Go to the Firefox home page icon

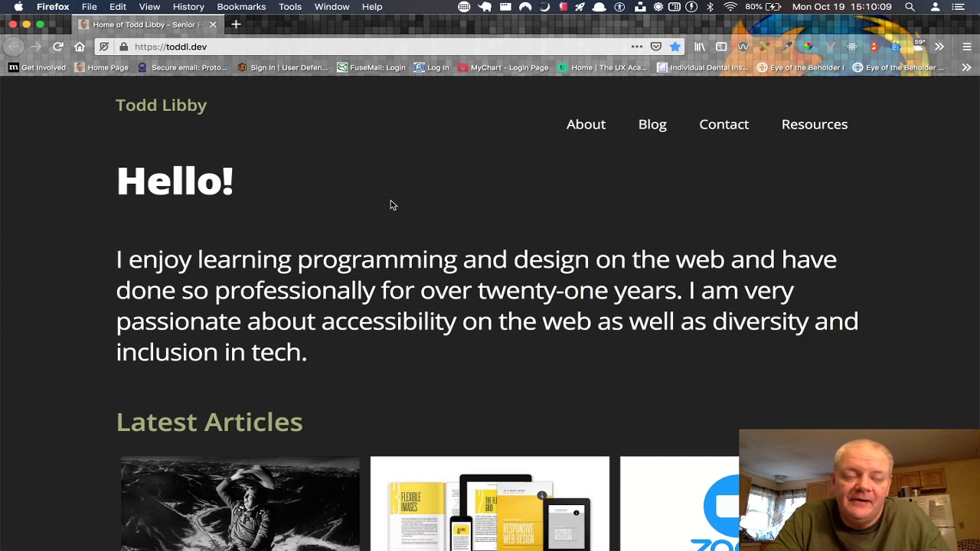pyautogui.click(x=80, y=47)
